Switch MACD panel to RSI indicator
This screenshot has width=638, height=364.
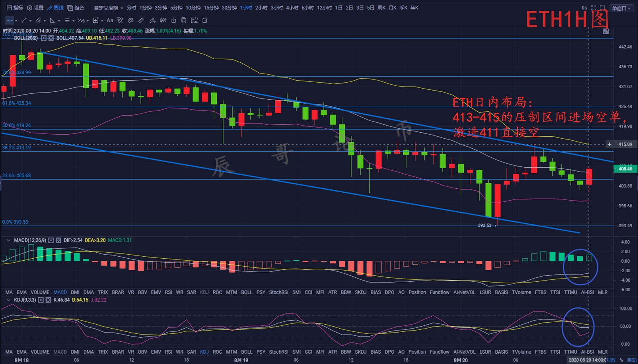(168, 292)
